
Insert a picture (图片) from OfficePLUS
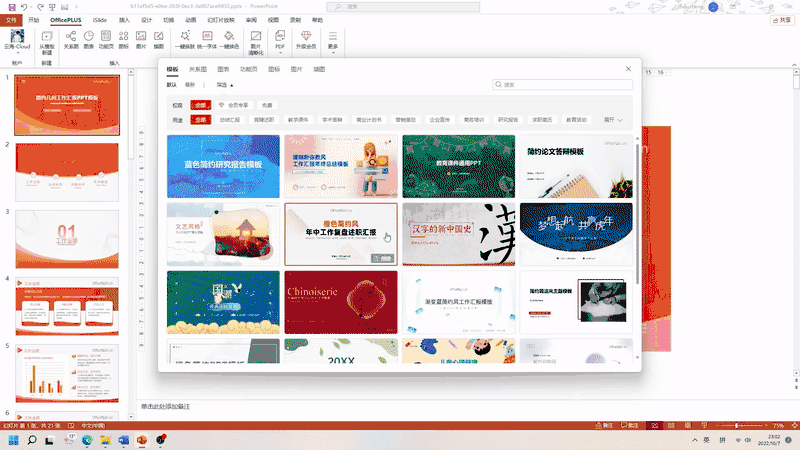coord(141,40)
